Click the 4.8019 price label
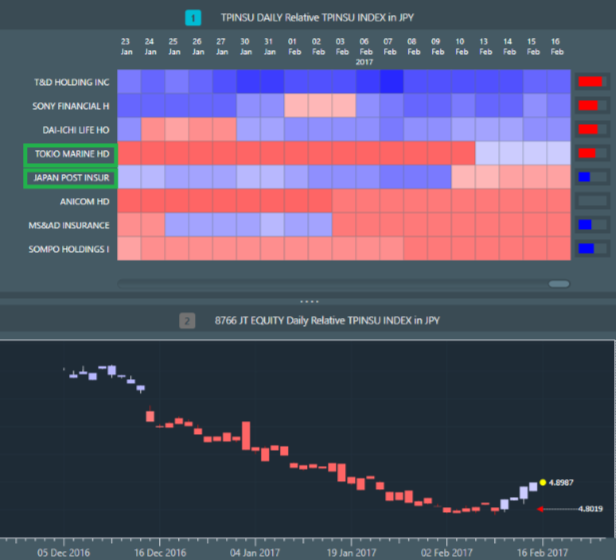Image resolution: width=616 pixels, height=560 pixels. coord(590,509)
